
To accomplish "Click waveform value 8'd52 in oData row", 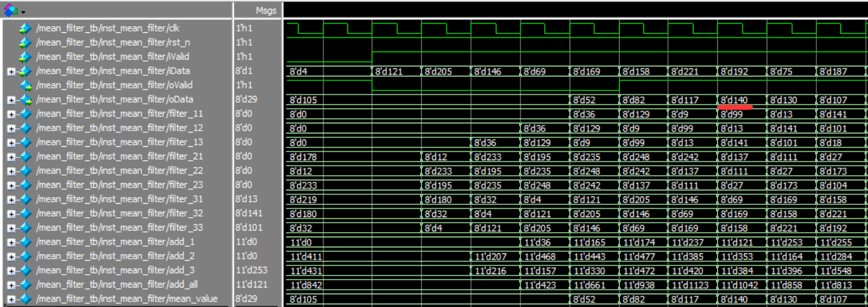I will point(586,100).
